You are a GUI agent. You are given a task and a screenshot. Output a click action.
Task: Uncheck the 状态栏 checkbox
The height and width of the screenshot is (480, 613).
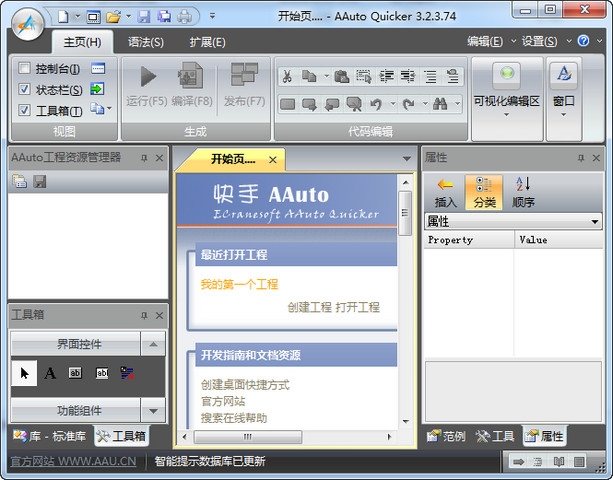[x=24, y=89]
